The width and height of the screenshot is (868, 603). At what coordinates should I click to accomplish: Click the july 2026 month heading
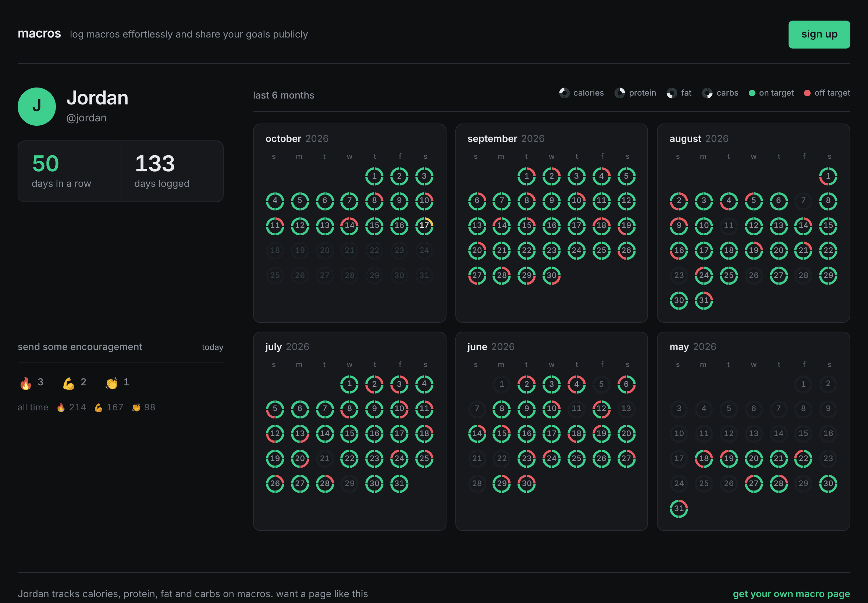[287, 347]
